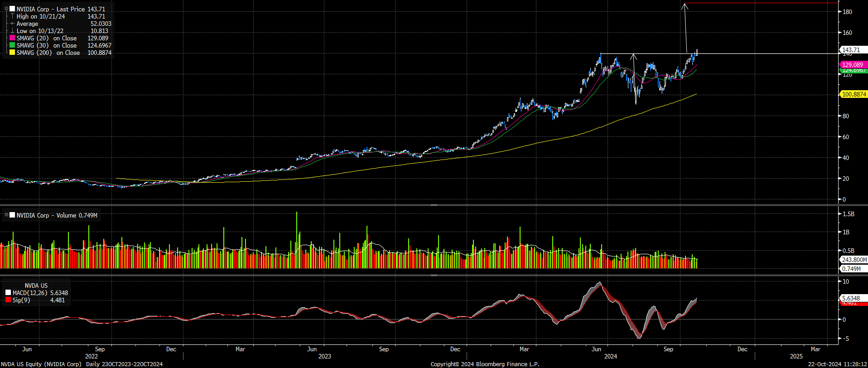Open the yellow SMAVG (200) color swatch
The height and width of the screenshot is (368, 868).
click(13, 53)
